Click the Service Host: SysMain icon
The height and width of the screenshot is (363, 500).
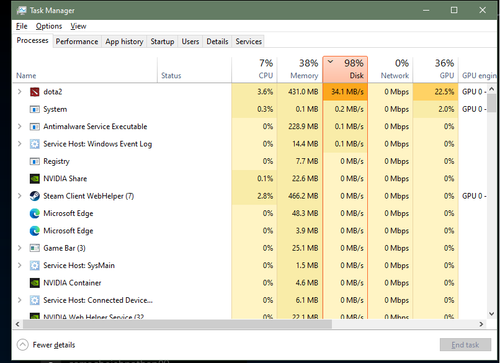coord(35,265)
